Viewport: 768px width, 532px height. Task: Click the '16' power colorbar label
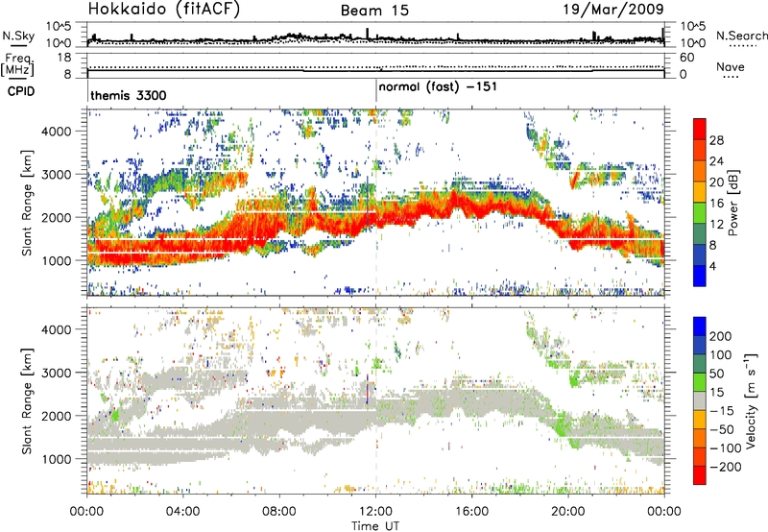[716, 204]
